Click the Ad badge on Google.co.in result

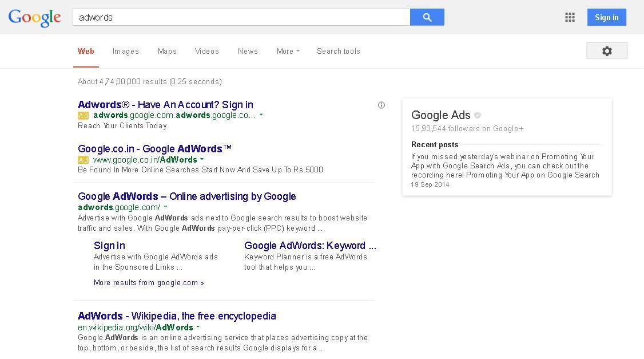(83, 160)
